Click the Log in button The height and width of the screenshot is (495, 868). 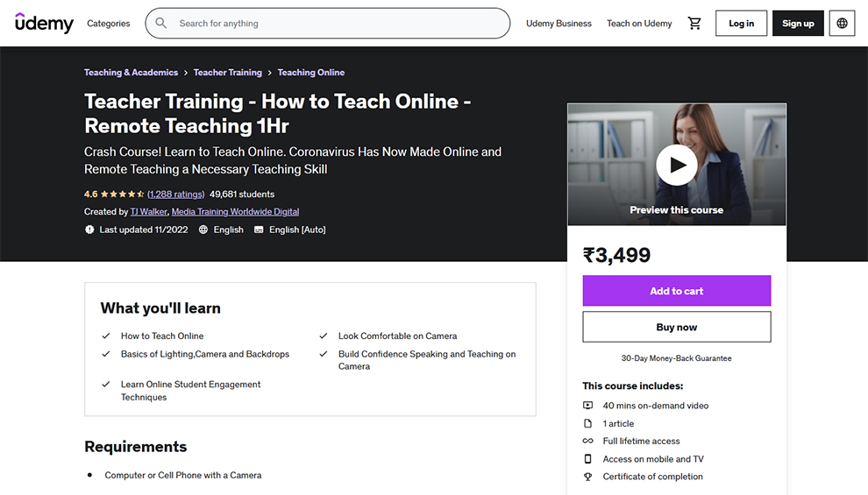point(741,24)
